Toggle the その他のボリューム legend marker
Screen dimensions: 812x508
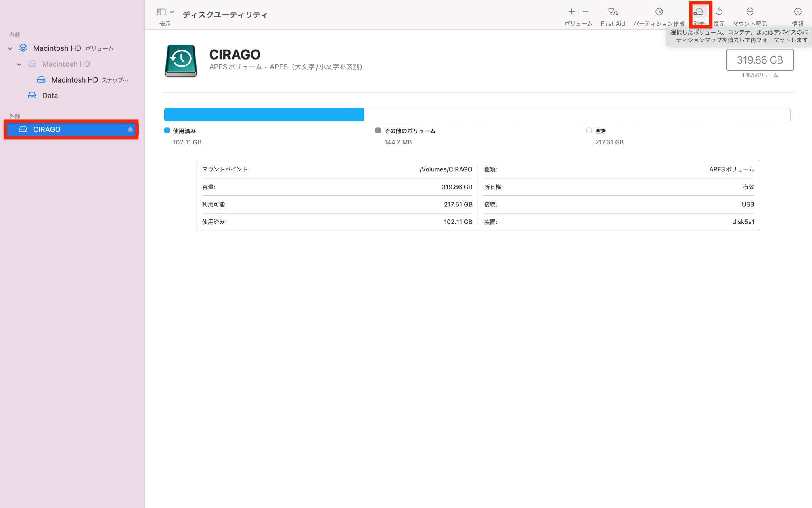tap(377, 130)
